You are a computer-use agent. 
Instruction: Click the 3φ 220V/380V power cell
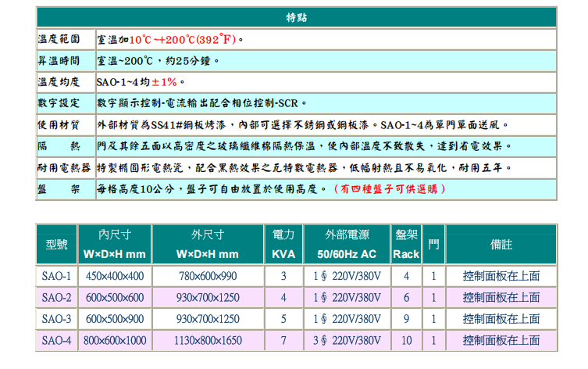346,340
